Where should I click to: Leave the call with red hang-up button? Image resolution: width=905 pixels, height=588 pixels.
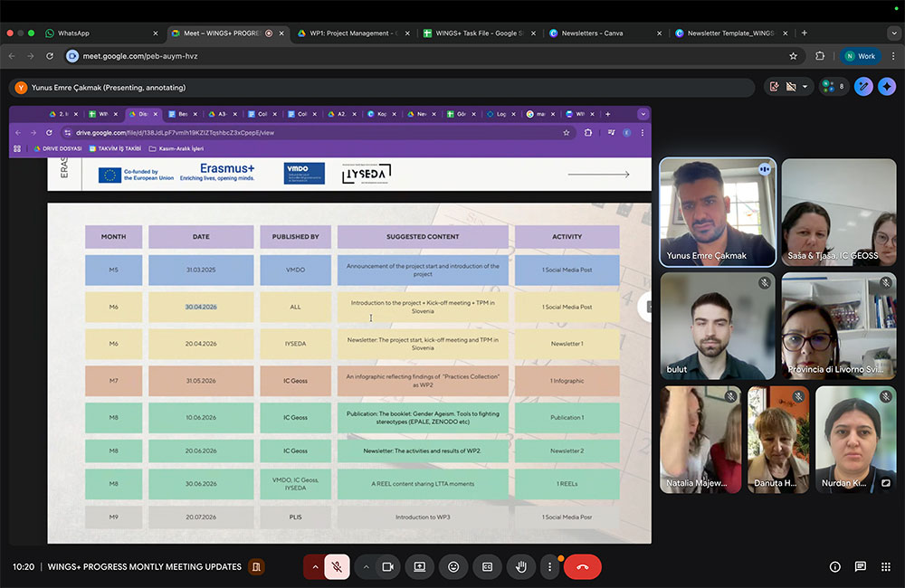[582, 567]
